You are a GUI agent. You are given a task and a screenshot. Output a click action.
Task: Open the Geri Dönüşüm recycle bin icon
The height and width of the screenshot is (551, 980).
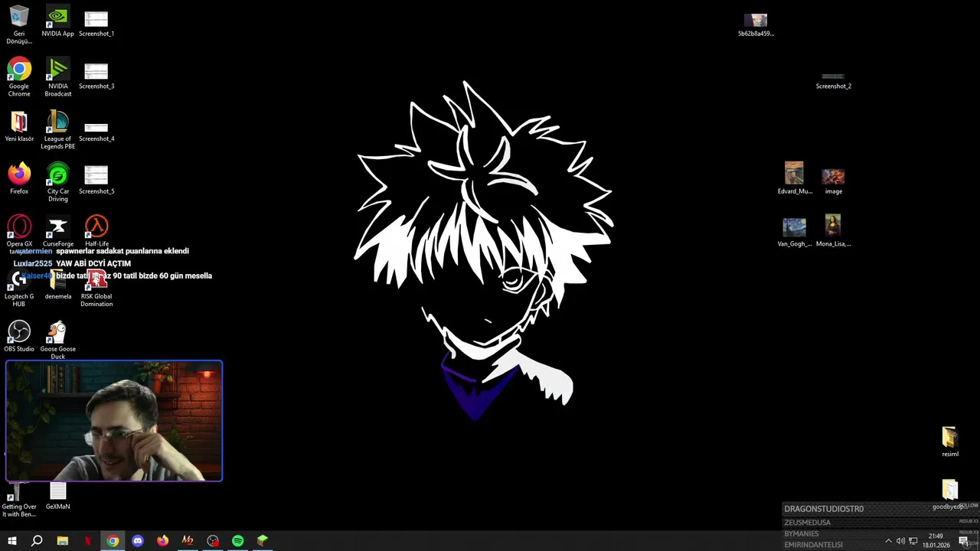point(19,24)
